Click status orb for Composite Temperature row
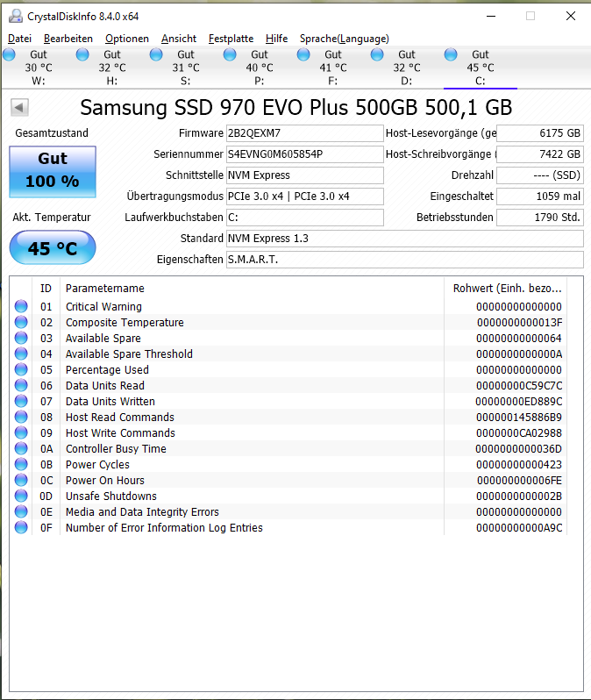Viewport: 591px width, 700px height. (x=21, y=322)
